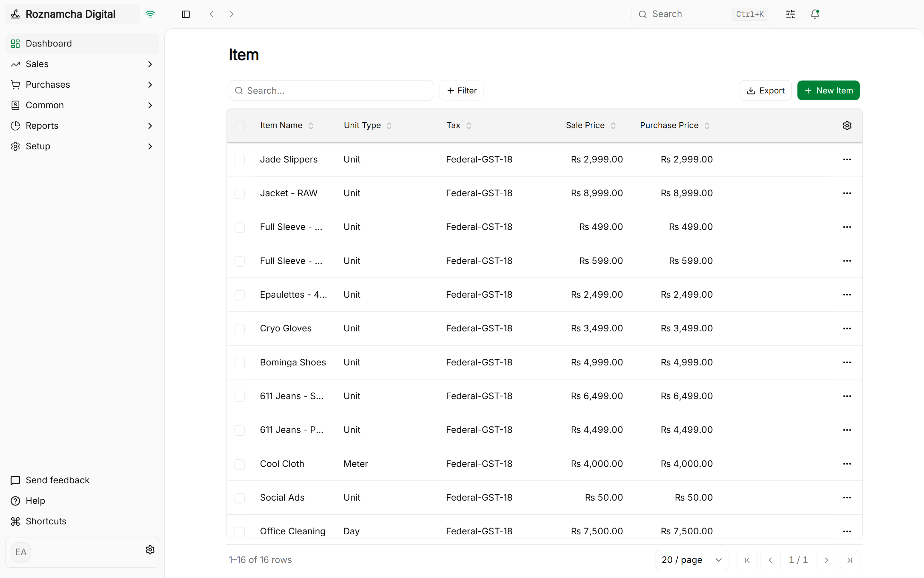Open table column settings gear

click(x=847, y=125)
